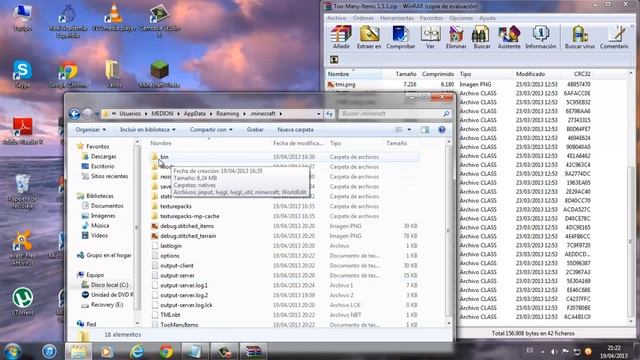The height and width of the screenshot is (360, 640).
Task: Click the Windows Start button
Action: pos(12,351)
